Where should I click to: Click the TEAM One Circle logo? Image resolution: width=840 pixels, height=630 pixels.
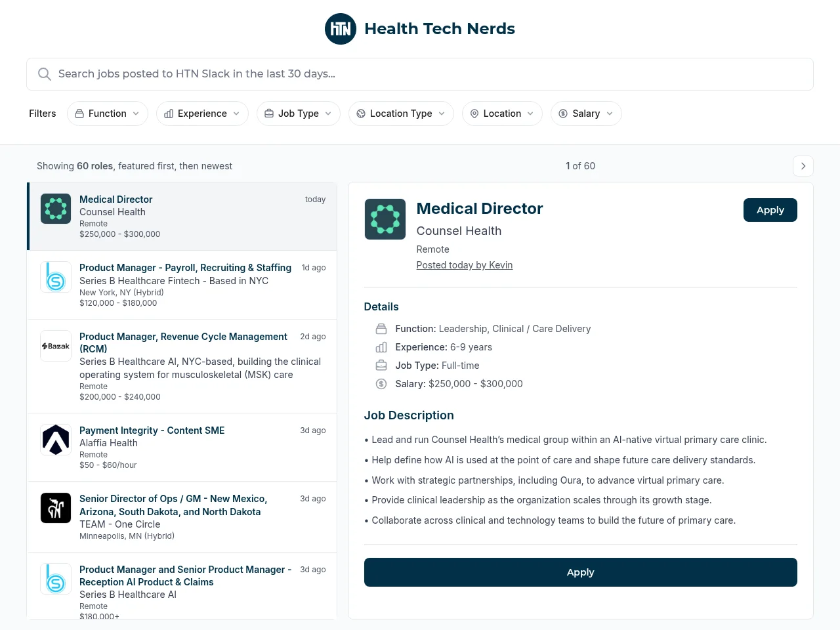tap(56, 508)
